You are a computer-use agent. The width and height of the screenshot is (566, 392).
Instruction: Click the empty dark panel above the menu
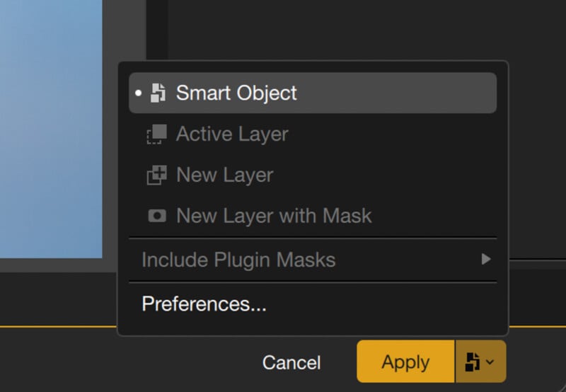point(354,28)
